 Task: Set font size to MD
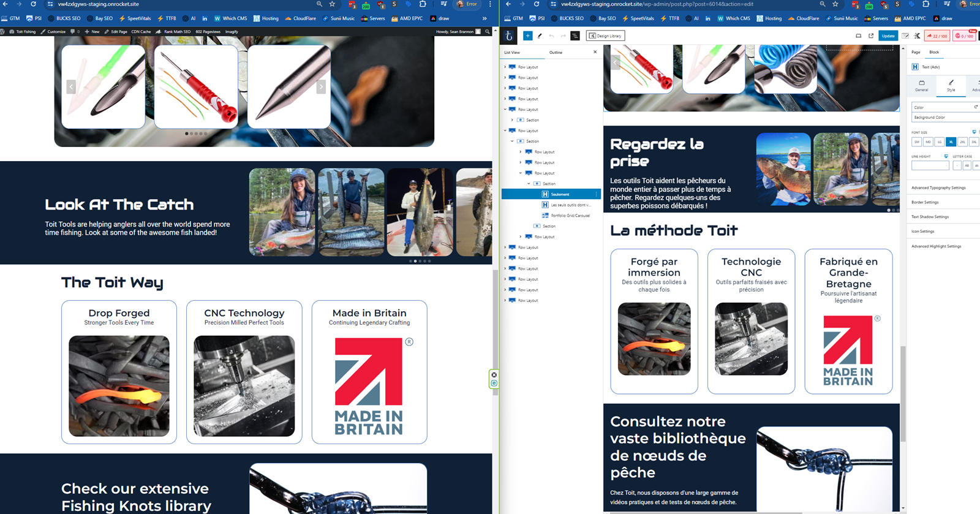[928, 142]
